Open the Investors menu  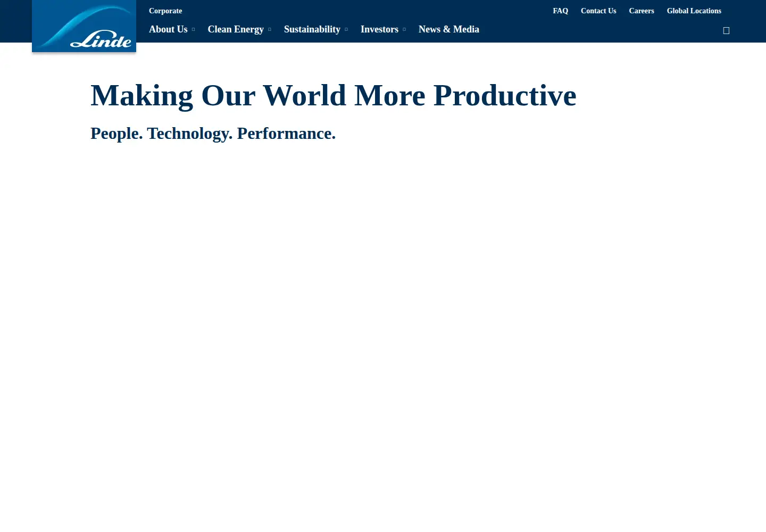(x=379, y=29)
